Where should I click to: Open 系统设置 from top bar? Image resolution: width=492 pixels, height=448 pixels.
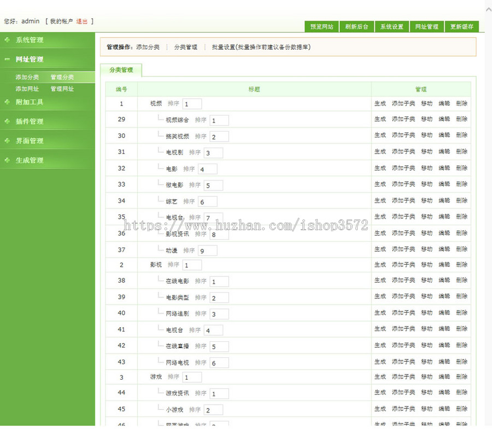click(x=391, y=27)
